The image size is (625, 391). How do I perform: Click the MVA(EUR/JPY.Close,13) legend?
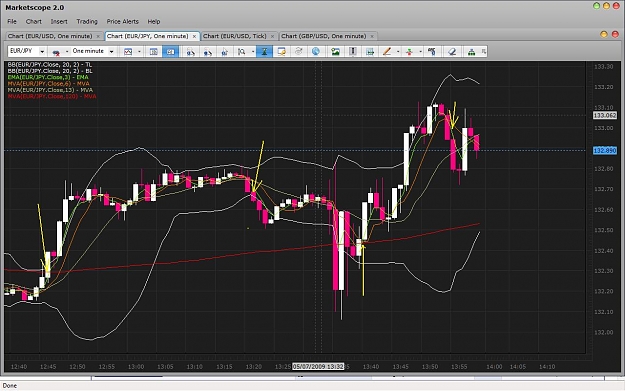[x=50, y=90]
